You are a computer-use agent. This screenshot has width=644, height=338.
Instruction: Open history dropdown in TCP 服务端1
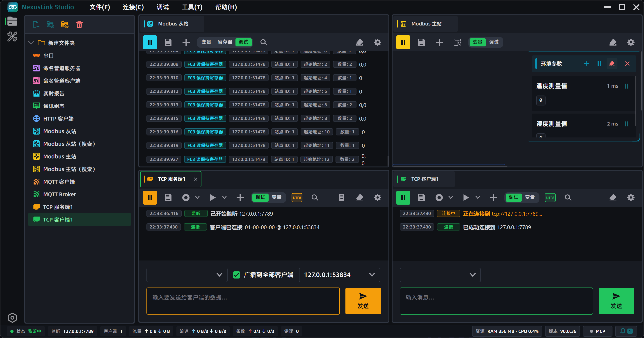(187, 275)
